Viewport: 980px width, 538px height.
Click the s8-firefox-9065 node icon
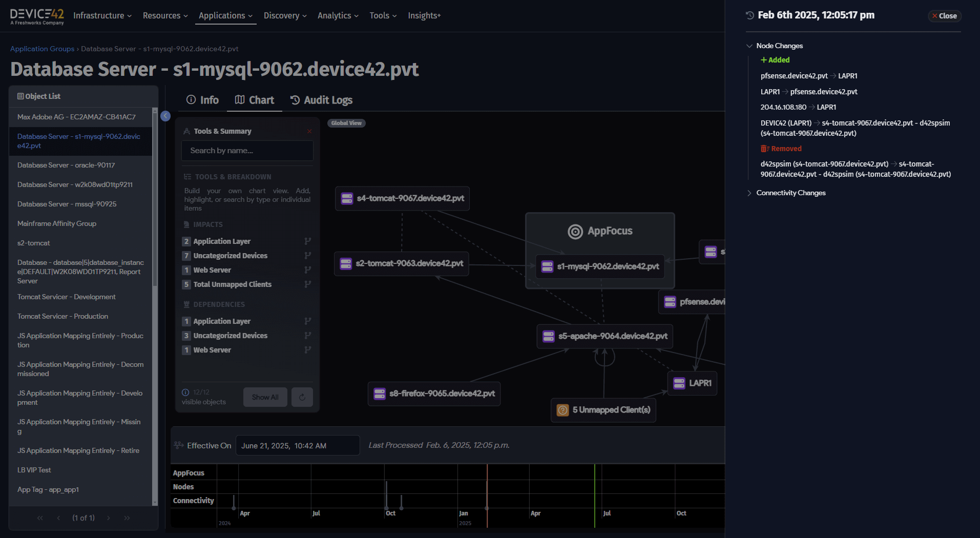click(380, 394)
